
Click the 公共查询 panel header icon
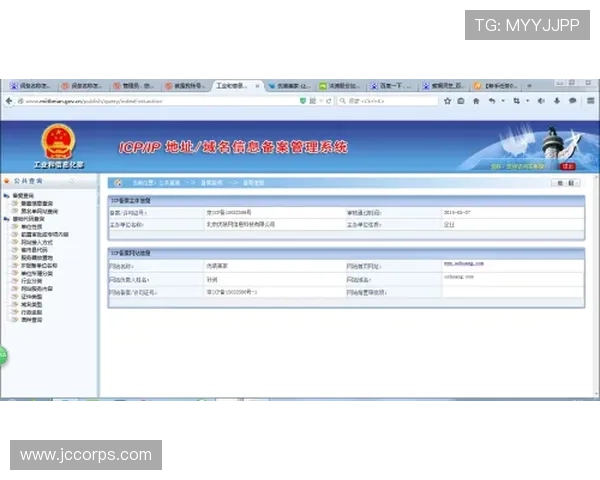8,181
